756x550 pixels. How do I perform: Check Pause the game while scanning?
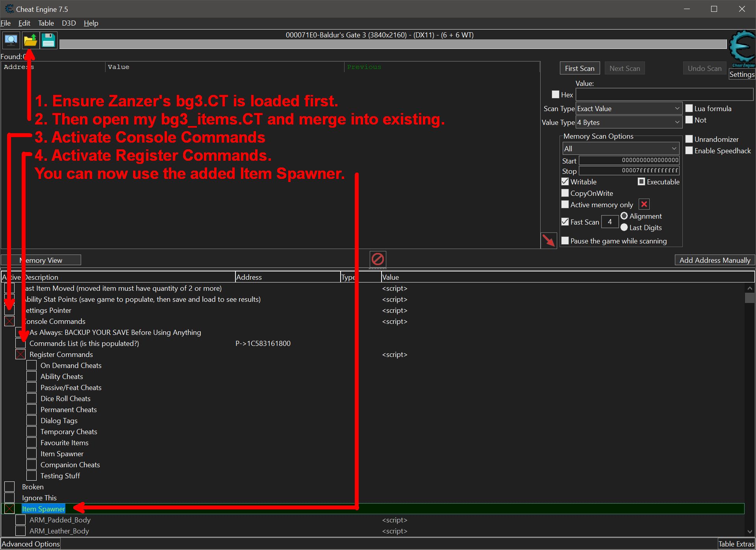[x=565, y=240]
